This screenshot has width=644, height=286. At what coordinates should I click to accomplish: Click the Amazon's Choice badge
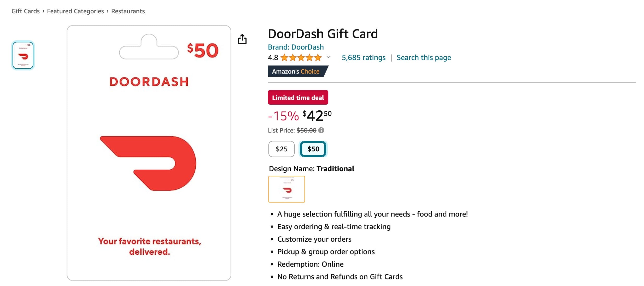click(296, 71)
